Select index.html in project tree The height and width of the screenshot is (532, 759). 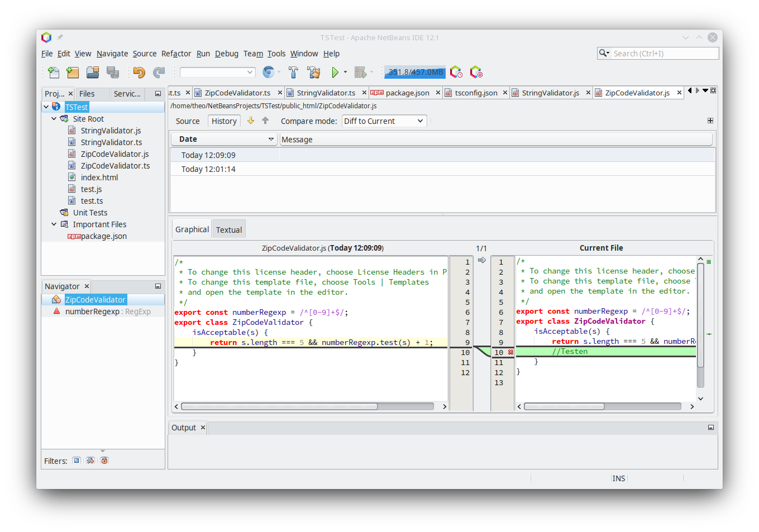pos(99,177)
